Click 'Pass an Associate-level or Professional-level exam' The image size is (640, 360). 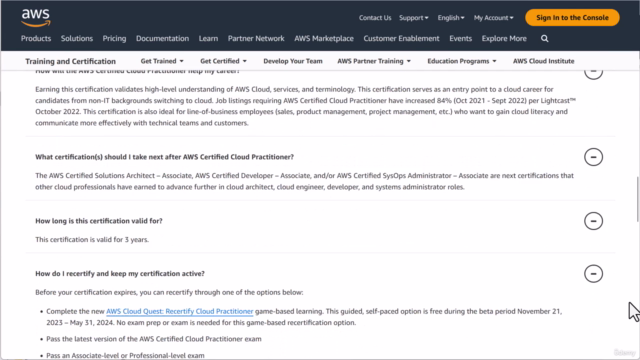[125, 355]
